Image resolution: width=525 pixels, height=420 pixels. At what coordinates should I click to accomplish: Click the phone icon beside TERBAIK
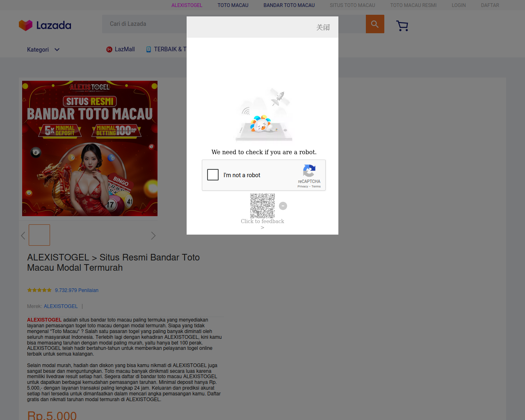click(148, 50)
